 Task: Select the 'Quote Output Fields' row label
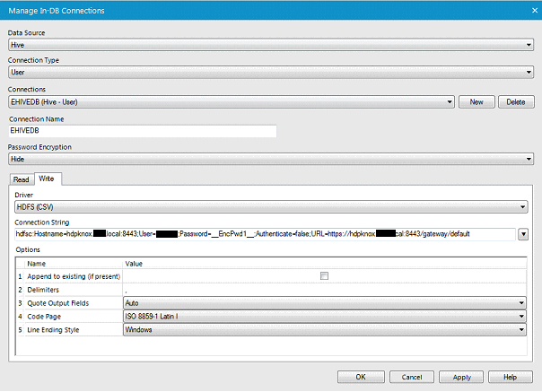pyautogui.click(x=58, y=303)
